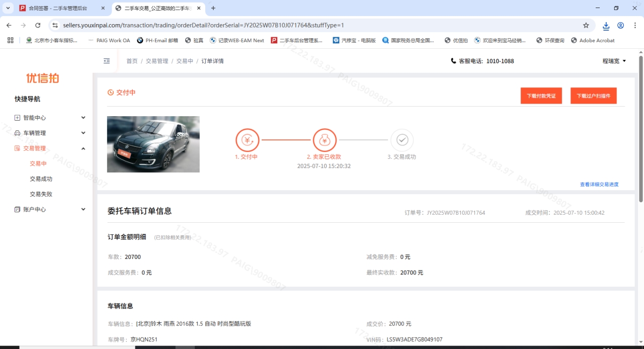Click the 交付中 status clock icon
The width and height of the screenshot is (644, 349).
(x=111, y=93)
